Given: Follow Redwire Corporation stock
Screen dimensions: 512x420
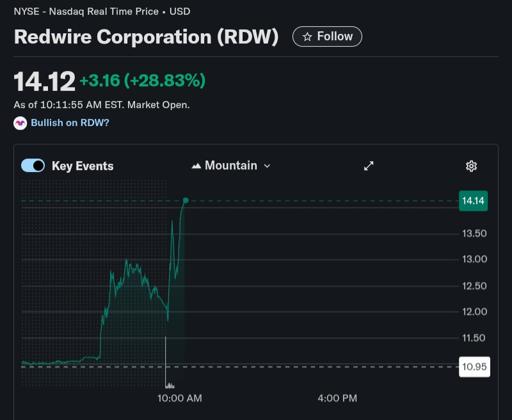Looking at the screenshot, I should (x=327, y=36).
